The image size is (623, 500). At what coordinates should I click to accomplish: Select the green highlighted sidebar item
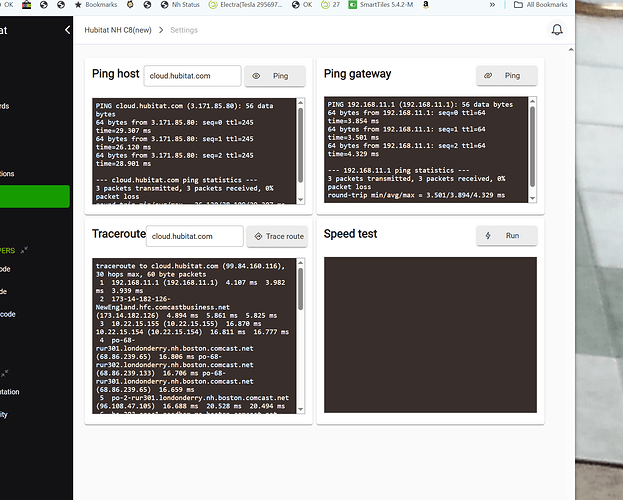pyautogui.click(x=35, y=196)
